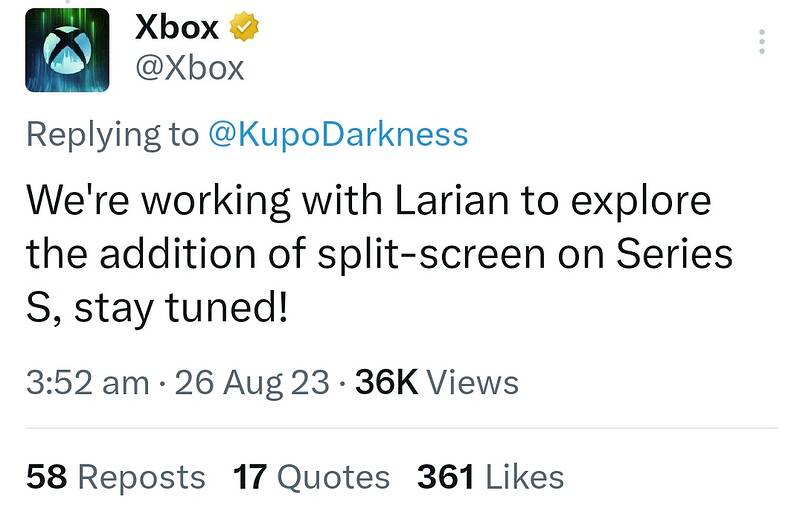Viewport: 800px width, 514px height.
Task: Click the 26 Aug 23 date
Action: [x=252, y=382]
